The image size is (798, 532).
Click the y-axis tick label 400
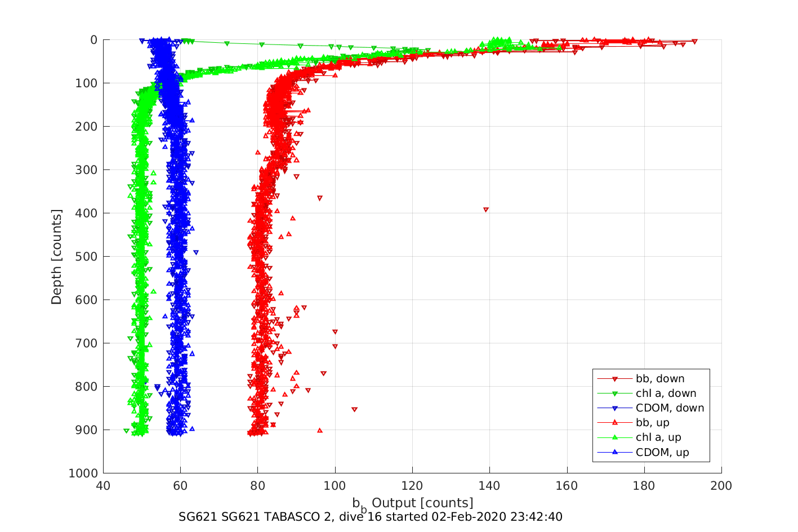click(x=86, y=213)
